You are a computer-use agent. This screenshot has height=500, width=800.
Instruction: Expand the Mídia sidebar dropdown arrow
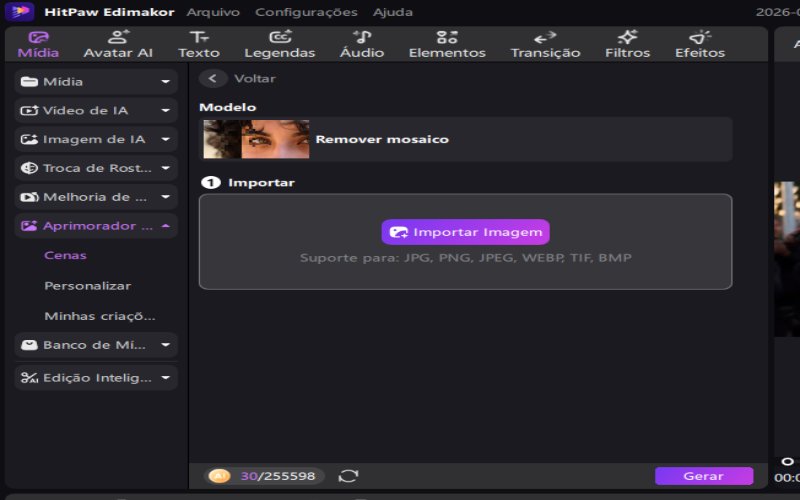click(x=165, y=82)
